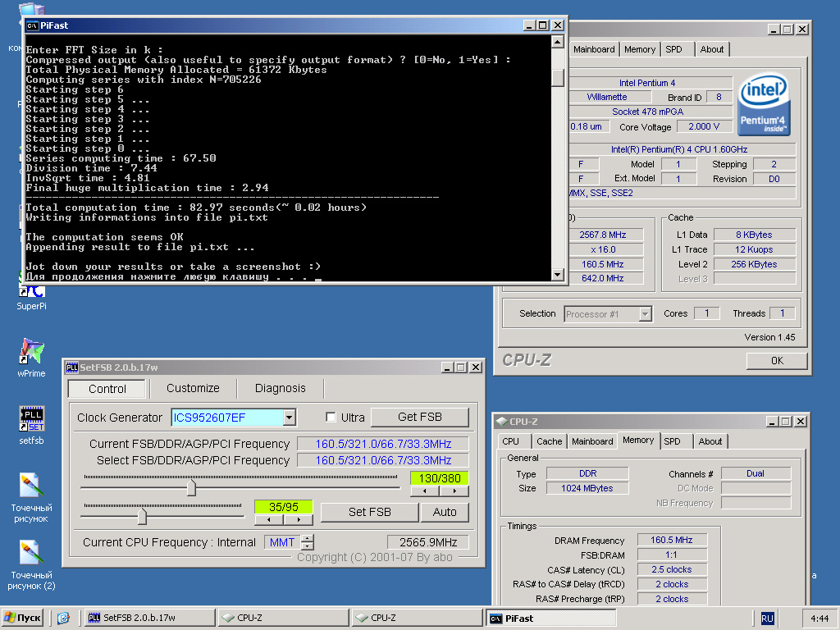Viewport: 840px width, 630px height.
Task: Click the Current FSB frequency value field
Action: 383,444
